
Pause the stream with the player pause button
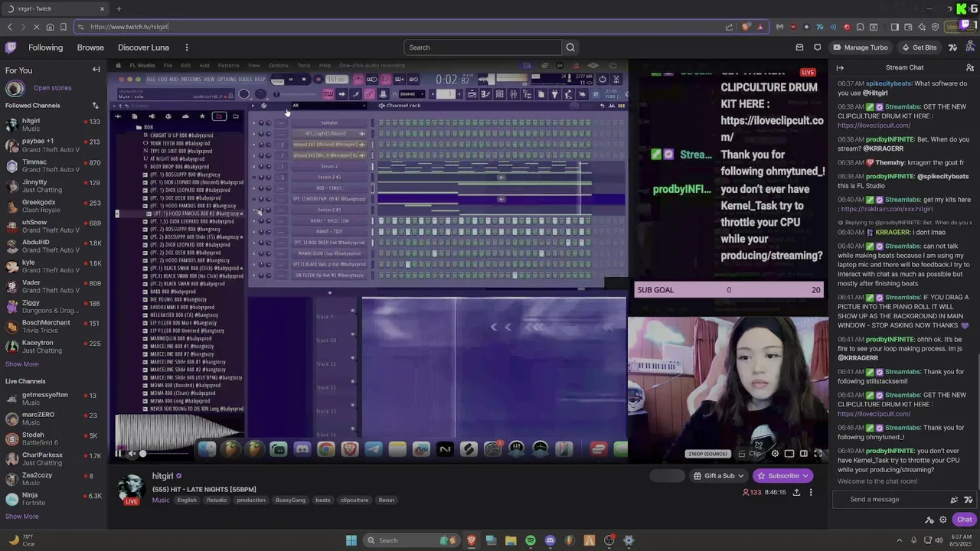tap(119, 453)
